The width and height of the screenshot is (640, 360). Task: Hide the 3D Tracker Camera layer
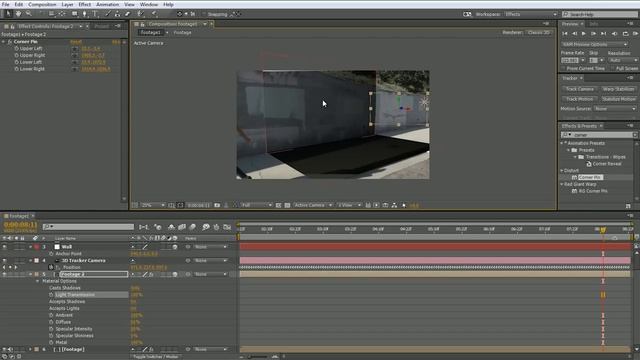click(x=4, y=260)
